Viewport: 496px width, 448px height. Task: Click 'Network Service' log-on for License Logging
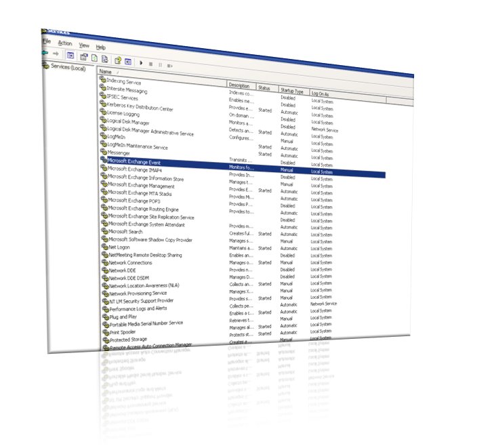pos(325,129)
